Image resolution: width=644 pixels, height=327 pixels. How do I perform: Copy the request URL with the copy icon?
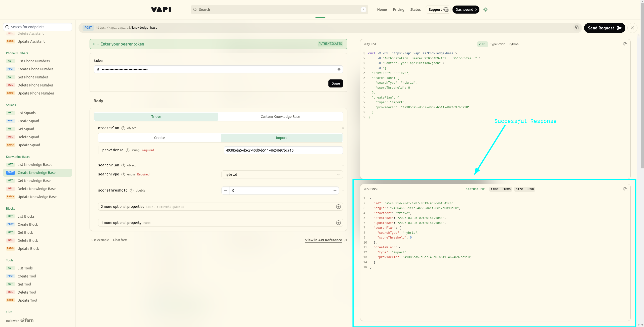point(577,27)
